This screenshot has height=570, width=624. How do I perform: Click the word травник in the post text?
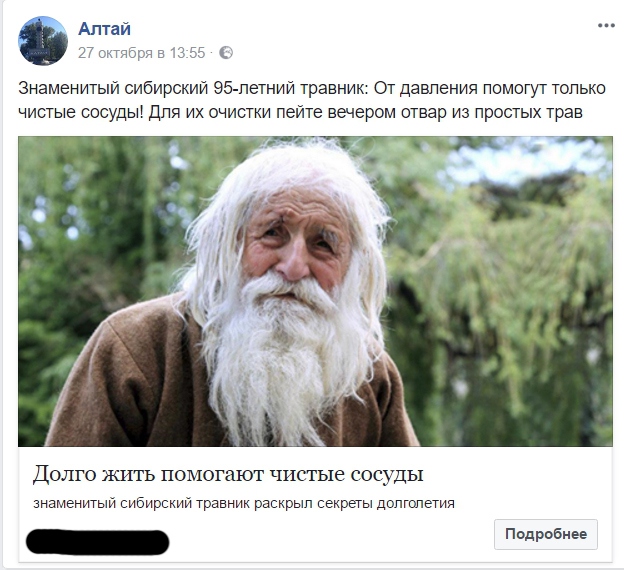(x=334, y=88)
